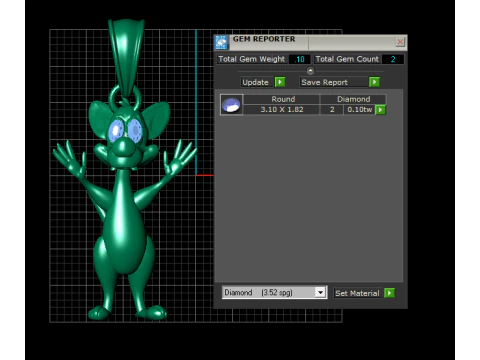The height and width of the screenshot is (360, 480).
Task: Open the Diamond (3.52 spg) material dropdown
Action: [274, 293]
